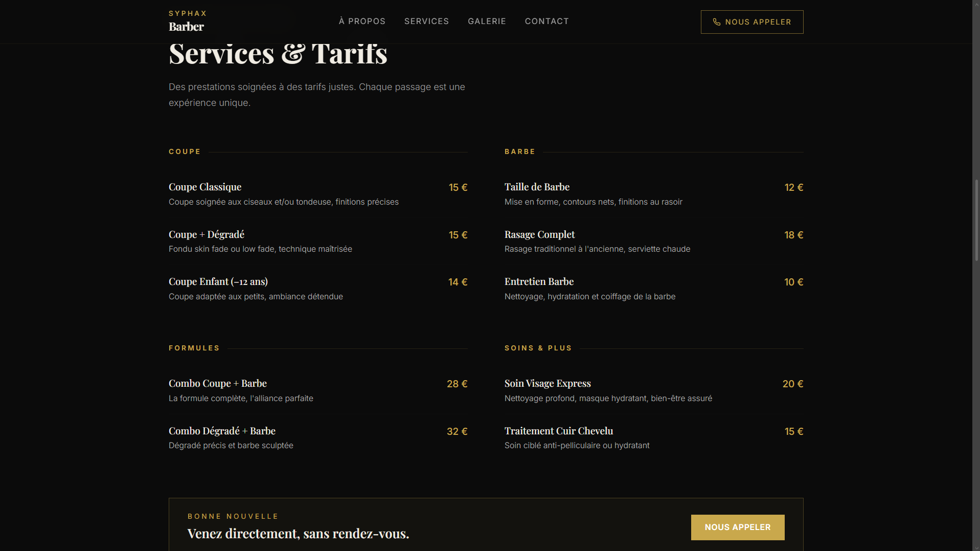
Task: Select the Traitement Cuir Chevelu title
Action: (559, 431)
